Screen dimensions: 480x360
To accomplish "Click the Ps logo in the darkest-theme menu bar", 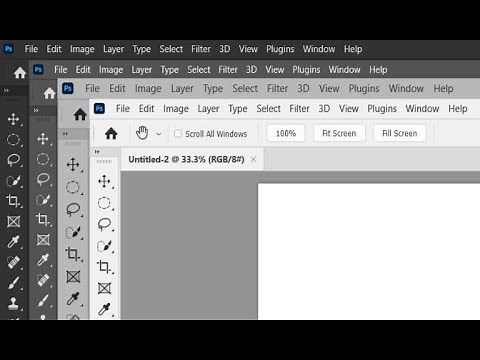I will (x=9, y=49).
